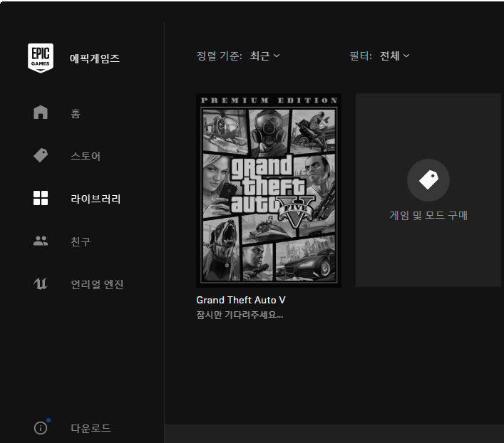Image resolution: width=504 pixels, height=443 pixels.
Task: Click the Grand Theft Auto V cover thumbnail
Action: (269, 190)
